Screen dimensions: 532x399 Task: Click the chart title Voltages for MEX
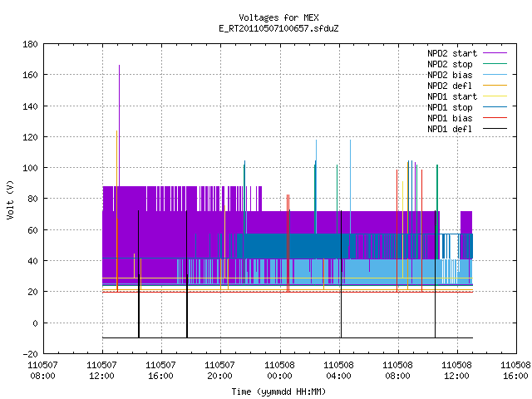coord(278,17)
